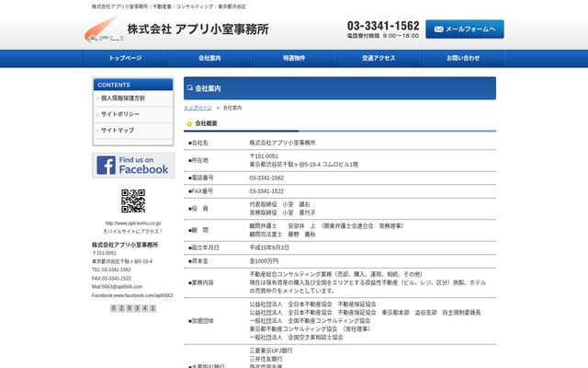Click the ■役 員 row label
Image resolution: width=588 pixels, height=368 pixels.
point(198,209)
